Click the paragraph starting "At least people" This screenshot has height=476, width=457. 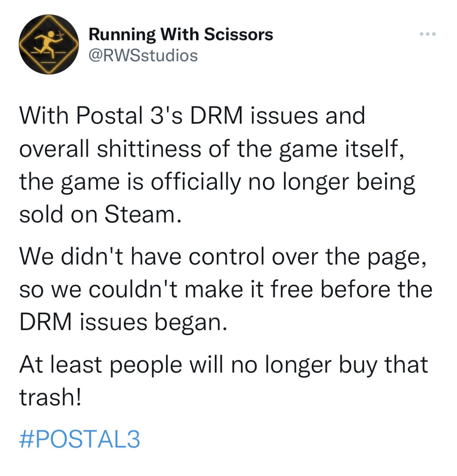click(224, 380)
